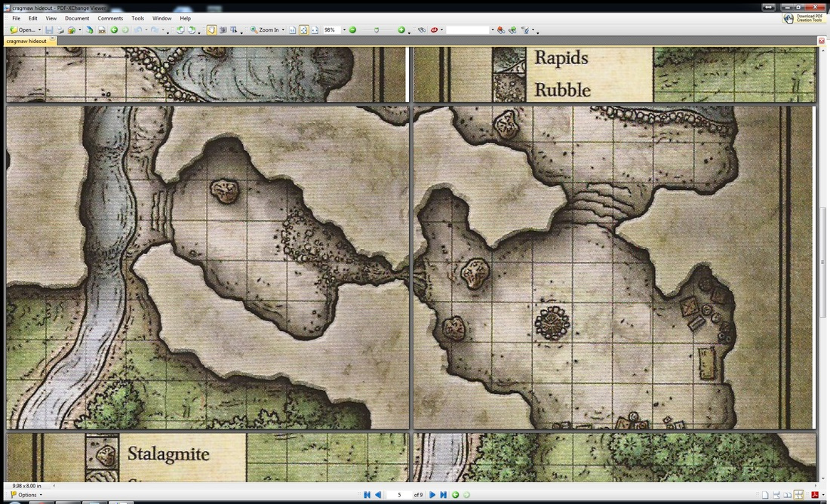Viewport: 830px width, 504px height.
Task: Open the Edit menu
Action: point(32,18)
